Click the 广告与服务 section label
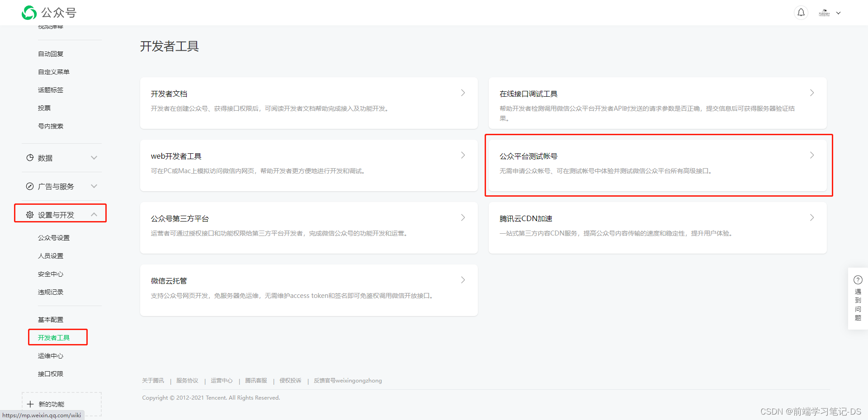Screen dimensions: 868x420 pyautogui.click(x=56, y=186)
